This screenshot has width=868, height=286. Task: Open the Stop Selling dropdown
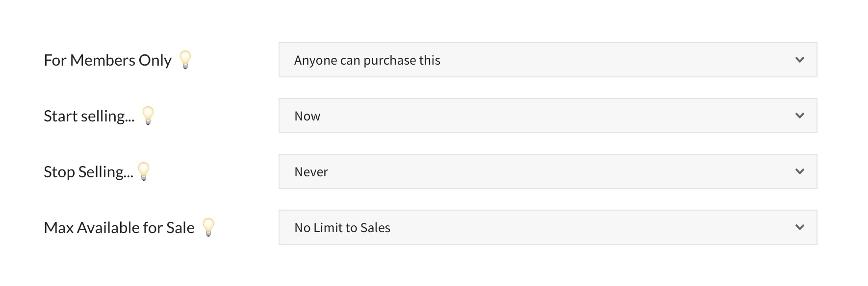click(x=547, y=171)
